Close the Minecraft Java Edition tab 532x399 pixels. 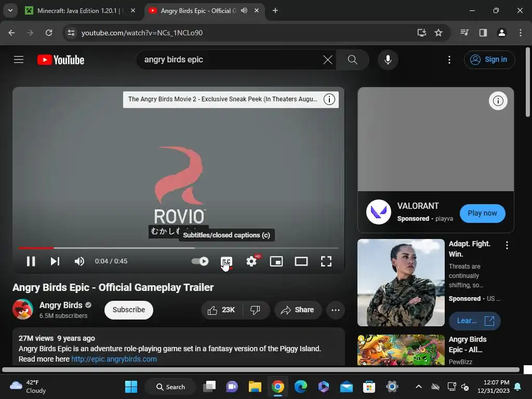[133, 11]
